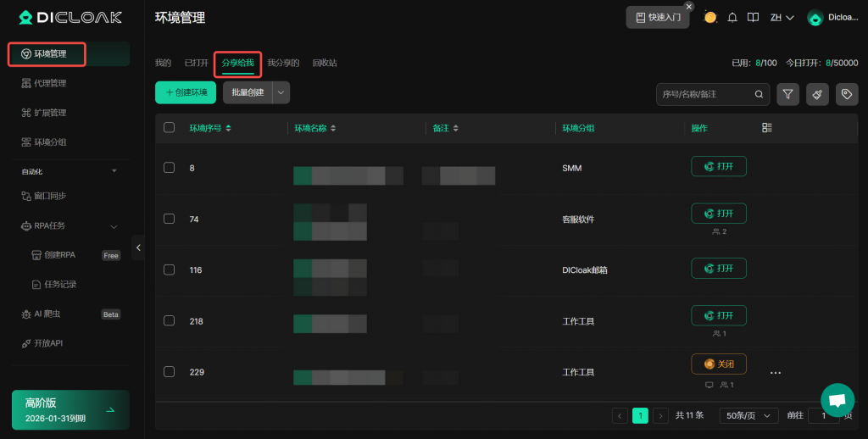Open the 50条/页 page size dropdown
Viewport: 868px width, 439px height.
(x=748, y=415)
